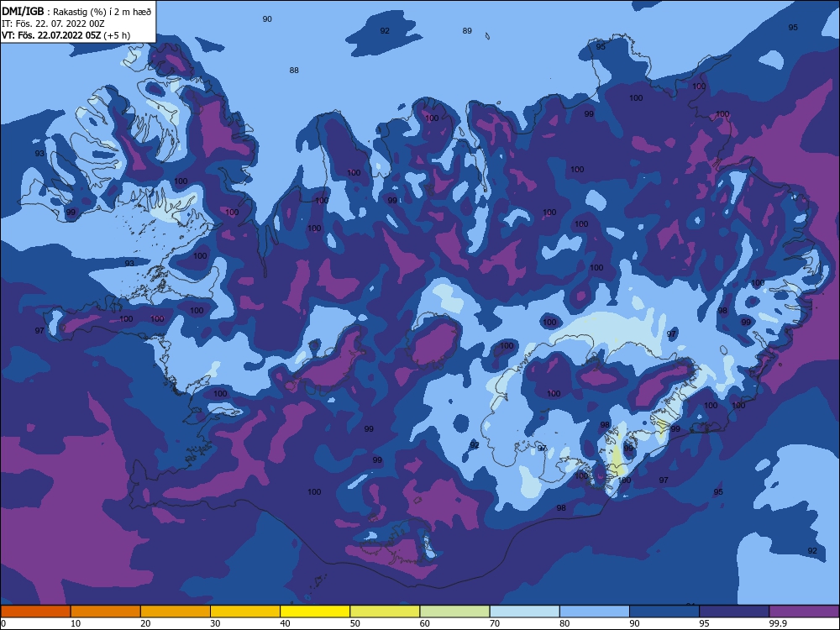Click the dark orange 0–10 legend swatch
840x630 pixels.
(x=35, y=612)
